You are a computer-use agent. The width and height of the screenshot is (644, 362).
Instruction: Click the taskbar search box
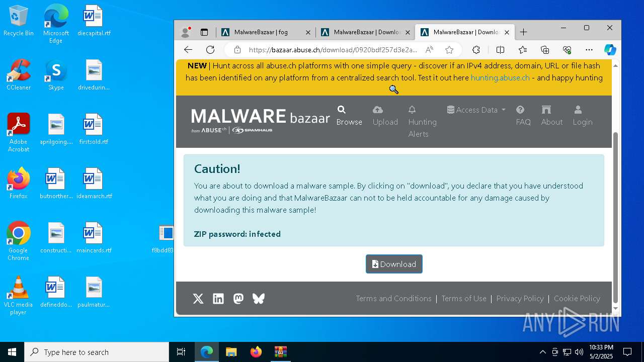[x=97, y=352]
